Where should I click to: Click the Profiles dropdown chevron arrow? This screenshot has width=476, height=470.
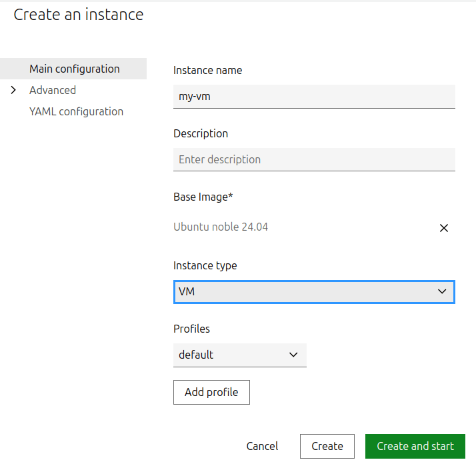coord(293,355)
